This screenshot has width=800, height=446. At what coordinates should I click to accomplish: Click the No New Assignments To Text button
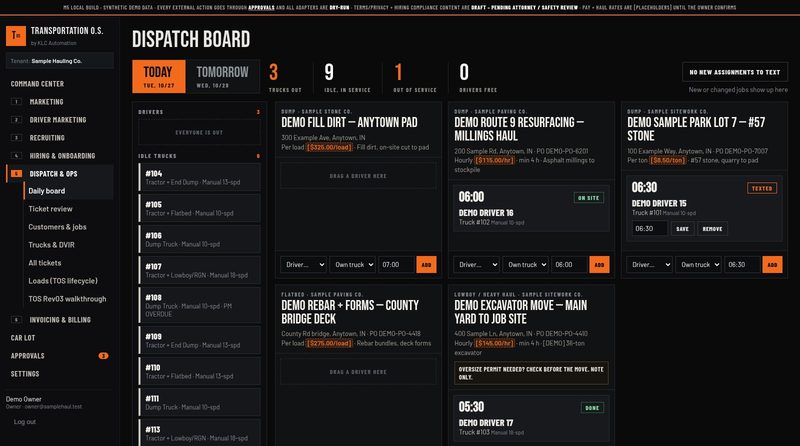735,72
